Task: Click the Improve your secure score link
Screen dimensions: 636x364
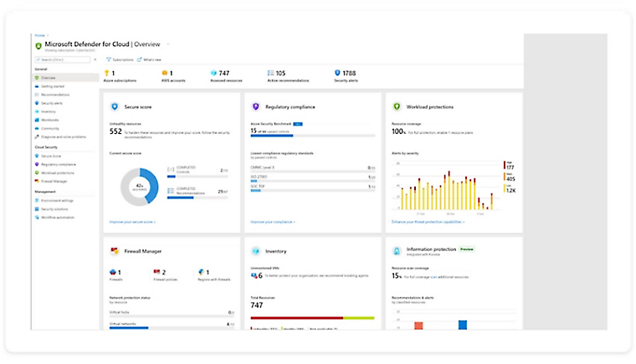Action: 132,223
